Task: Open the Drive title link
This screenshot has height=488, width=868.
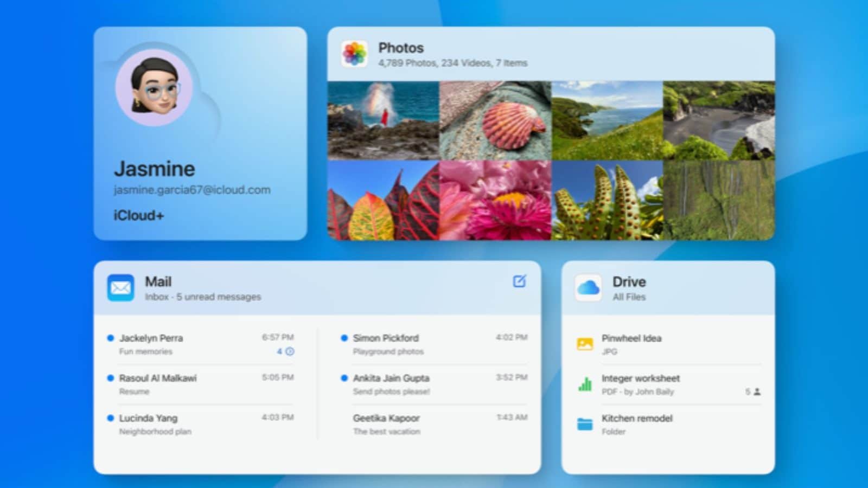Action: [629, 282]
